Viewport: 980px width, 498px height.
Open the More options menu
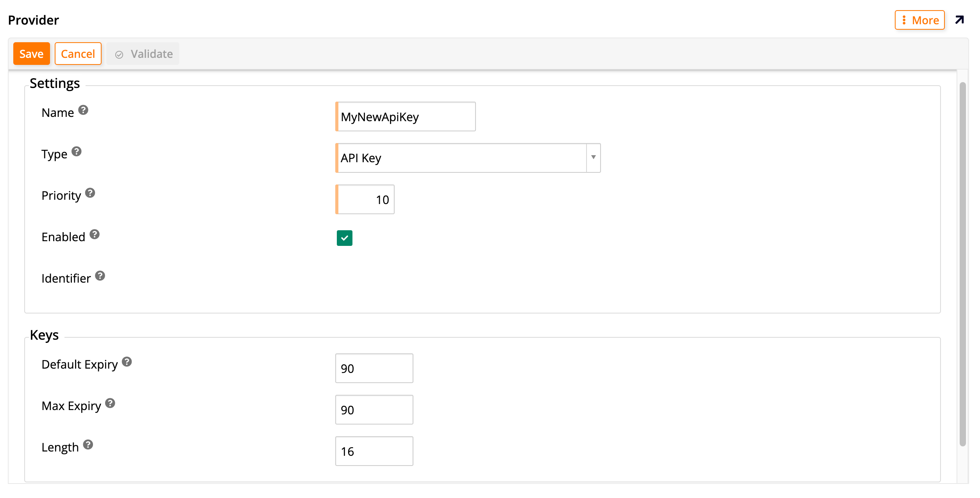point(919,20)
